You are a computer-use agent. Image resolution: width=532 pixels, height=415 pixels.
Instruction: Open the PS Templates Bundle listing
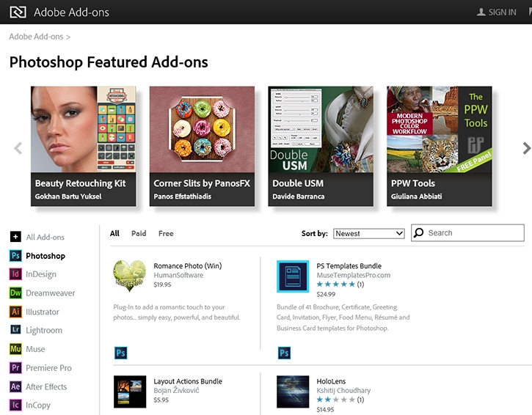(349, 265)
